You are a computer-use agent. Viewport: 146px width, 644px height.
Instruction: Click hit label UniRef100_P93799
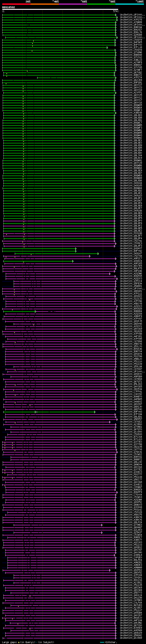point(131,357)
